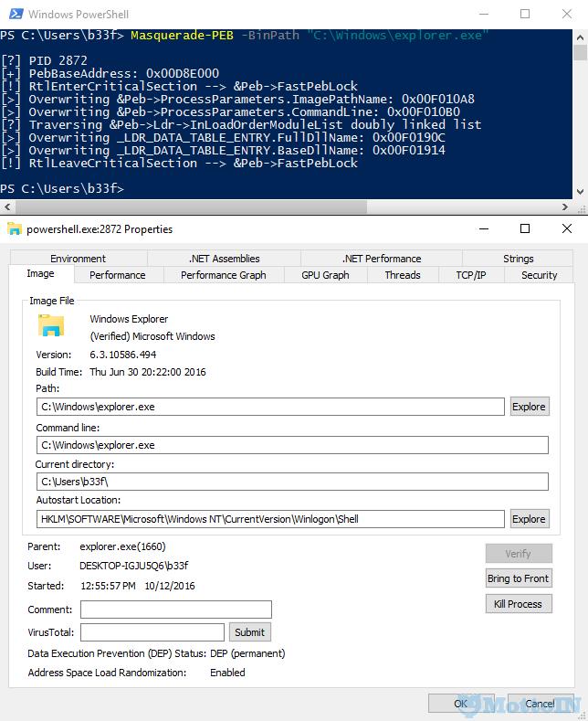Click the 'PID 2872' output line
This screenshot has width=588, height=721.
44,60
